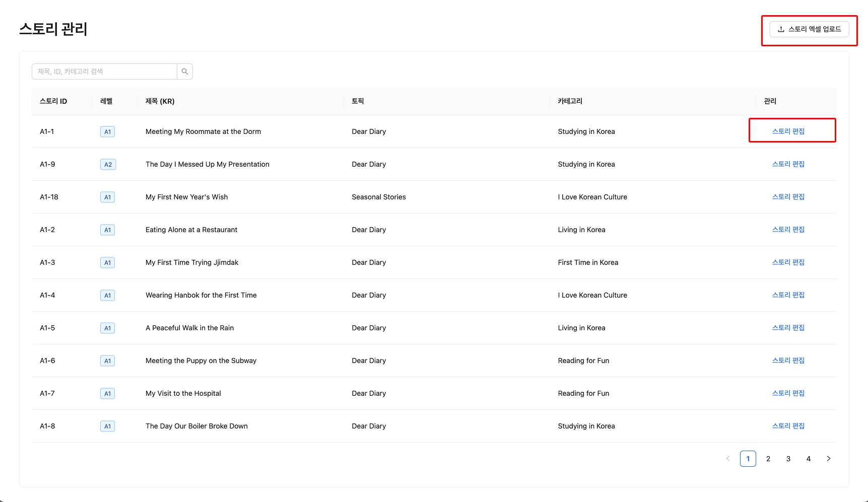The height and width of the screenshot is (502, 868).
Task: Go to the next page arrow
Action: coord(829,459)
